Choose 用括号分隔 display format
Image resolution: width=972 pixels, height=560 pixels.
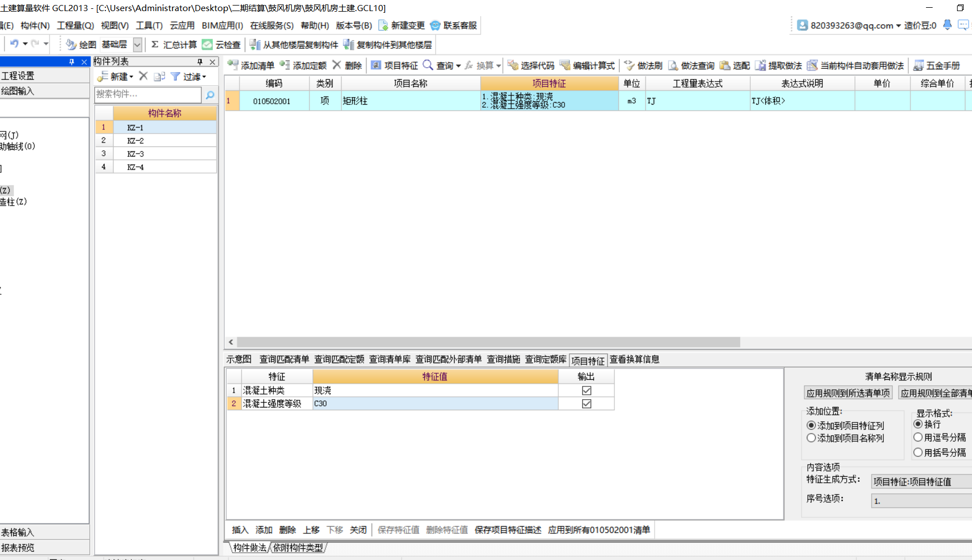[918, 452]
